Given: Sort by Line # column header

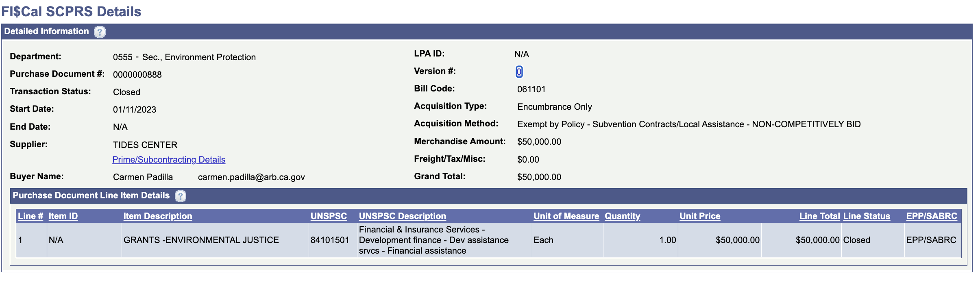Looking at the screenshot, I should [30, 216].
